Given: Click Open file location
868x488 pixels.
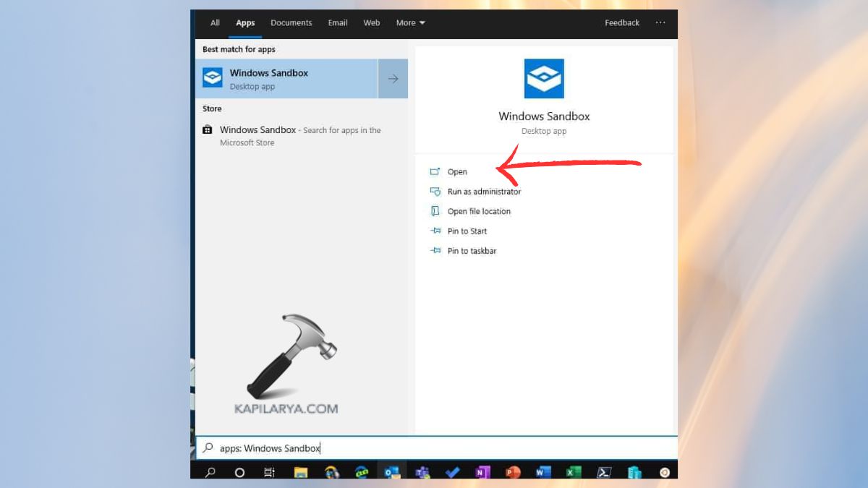Looking at the screenshot, I should point(479,211).
